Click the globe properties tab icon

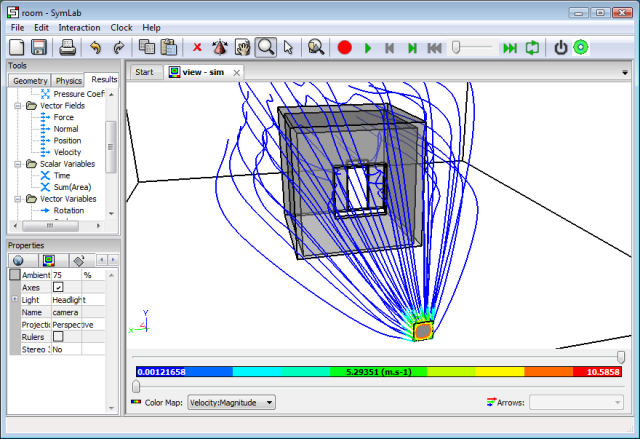point(18,260)
